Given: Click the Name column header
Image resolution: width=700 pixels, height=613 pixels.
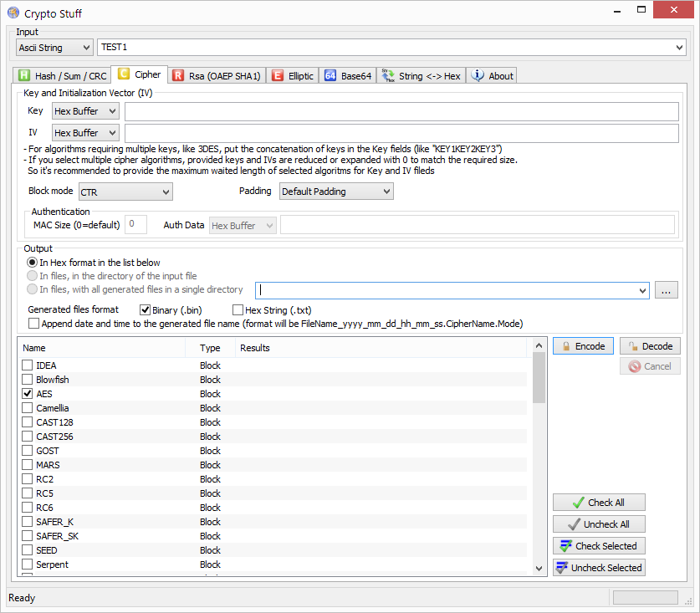Looking at the screenshot, I should pyautogui.click(x=101, y=348).
